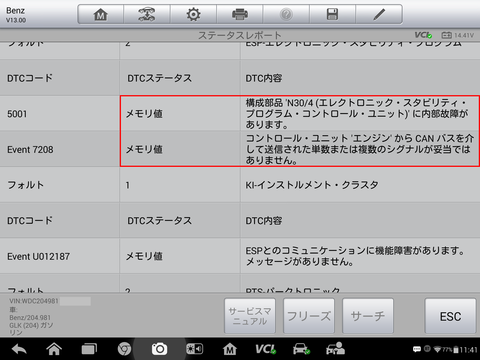The image size is (480, 360).
Task: Open recent apps overview button
Action: (x=89, y=349)
